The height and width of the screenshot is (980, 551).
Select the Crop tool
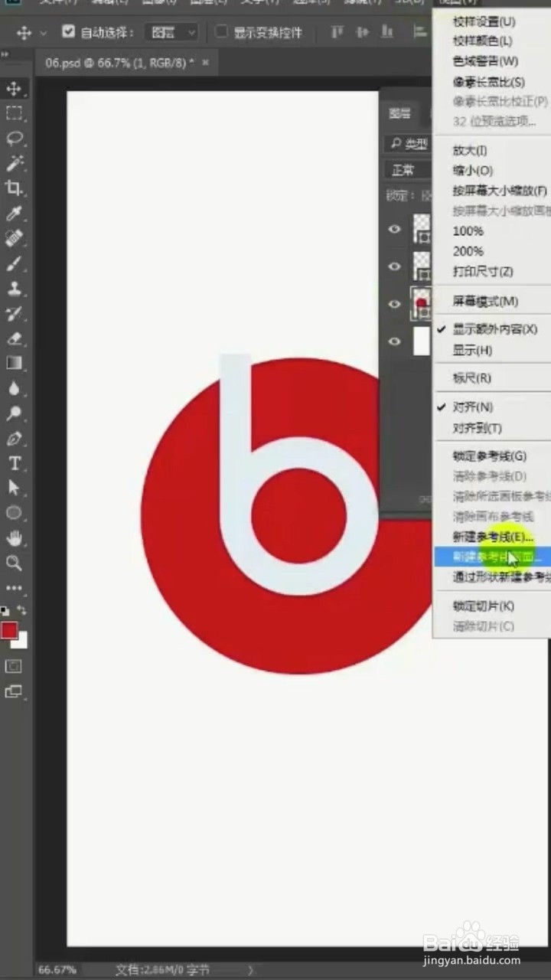(x=14, y=188)
